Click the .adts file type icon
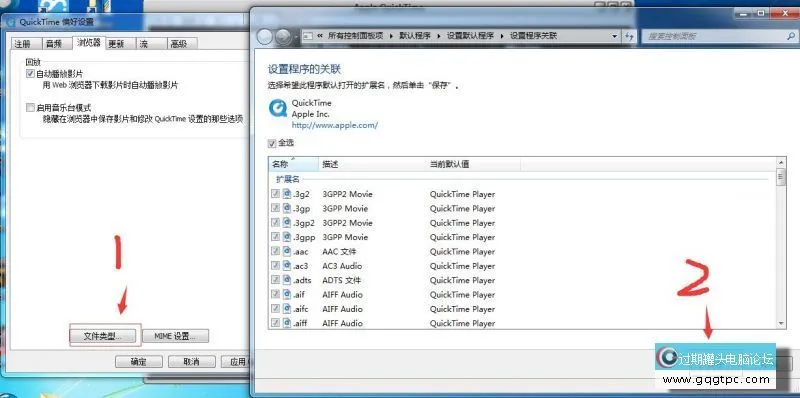This screenshot has width=800, height=398. click(287, 280)
